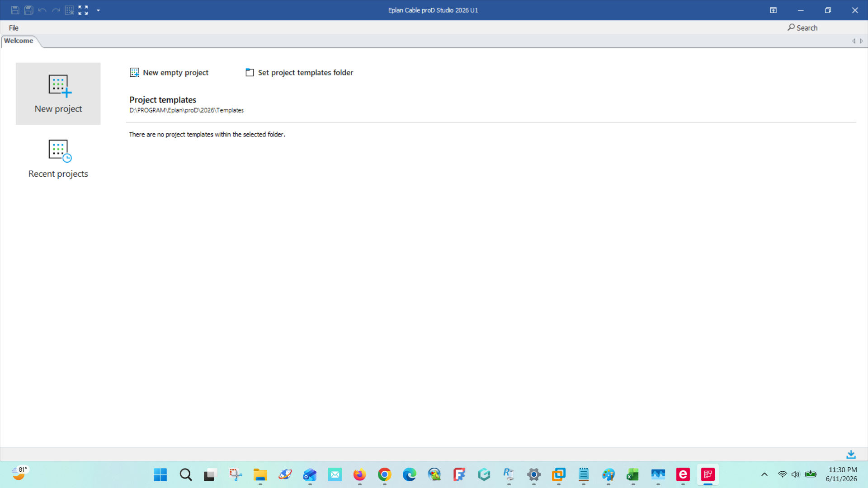The height and width of the screenshot is (488, 868).
Task: Click the Redo arrow in quick access toolbar
Action: tap(56, 10)
